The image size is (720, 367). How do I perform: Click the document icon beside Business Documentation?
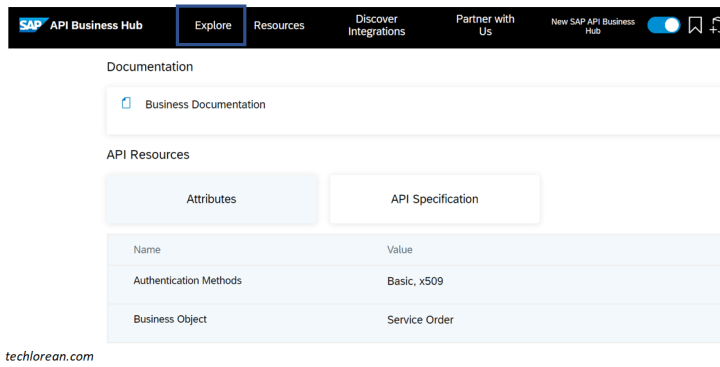[126, 103]
